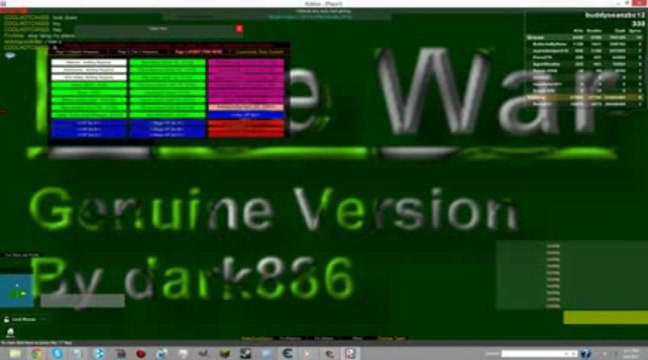The image size is (648, 360).
Task: Select the top magenta shop button
Action: click(246, 62)
